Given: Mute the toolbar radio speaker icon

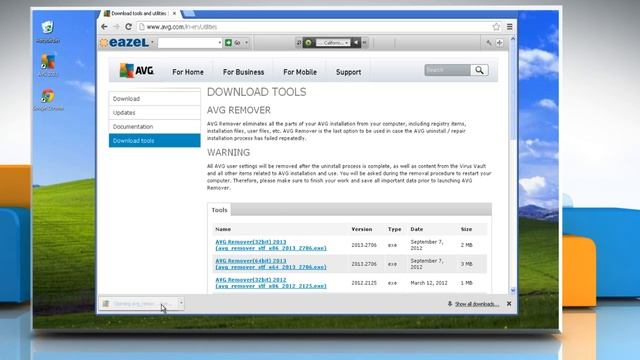Looking at the screenshot, I should (356, 42).
